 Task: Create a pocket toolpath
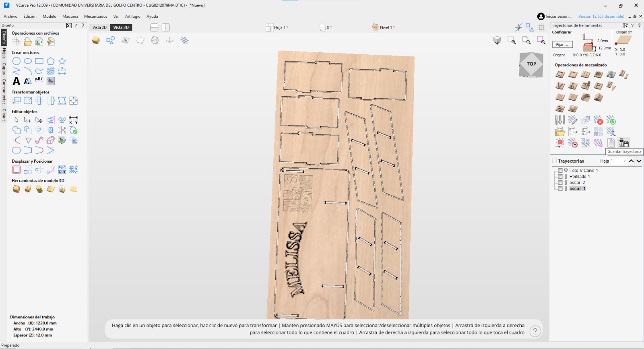click(x=573, y=74)
